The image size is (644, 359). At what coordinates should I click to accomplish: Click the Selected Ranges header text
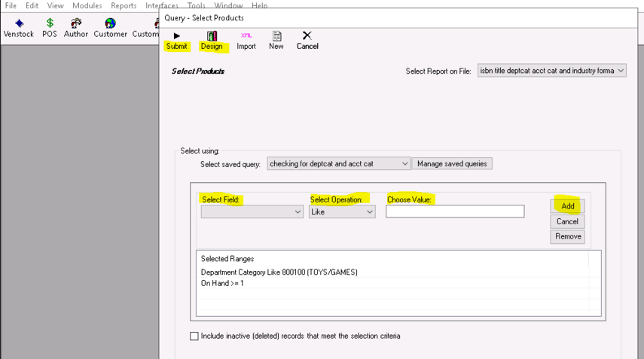coord(227,259)
